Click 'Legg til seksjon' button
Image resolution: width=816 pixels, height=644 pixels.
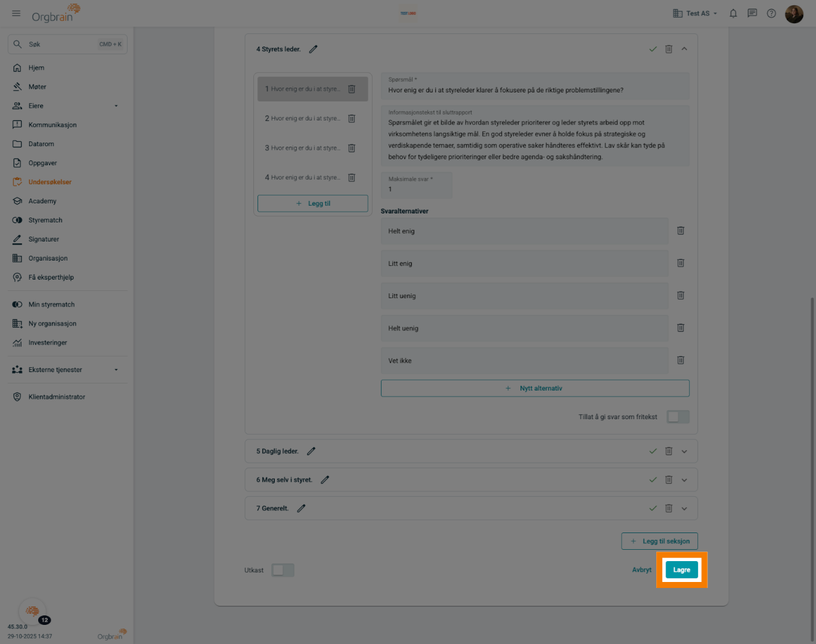pos(659,541)
